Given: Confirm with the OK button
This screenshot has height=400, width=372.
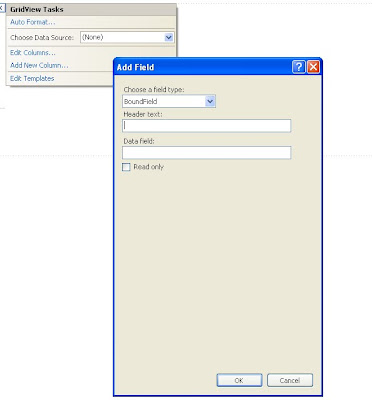Looking at the screenshot, I should click(239, 380).
